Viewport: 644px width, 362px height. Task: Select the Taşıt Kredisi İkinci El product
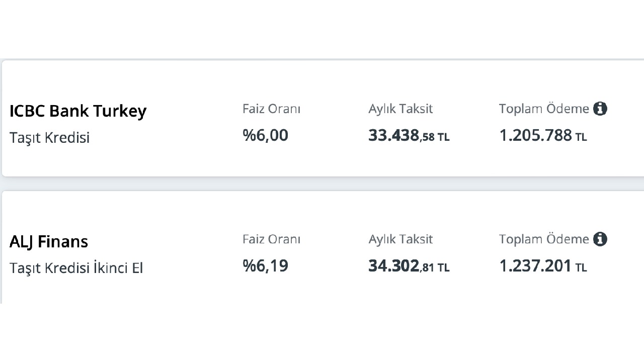(x=76, y=268)
